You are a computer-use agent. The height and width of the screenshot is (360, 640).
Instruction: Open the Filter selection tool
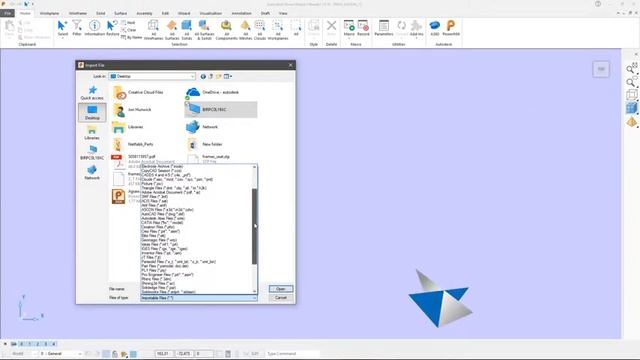[77, 28]
